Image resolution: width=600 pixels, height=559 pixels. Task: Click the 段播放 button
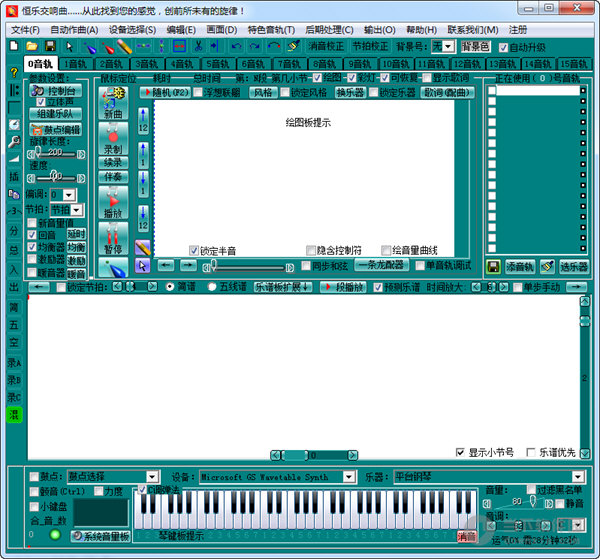[x=343, y=287]
